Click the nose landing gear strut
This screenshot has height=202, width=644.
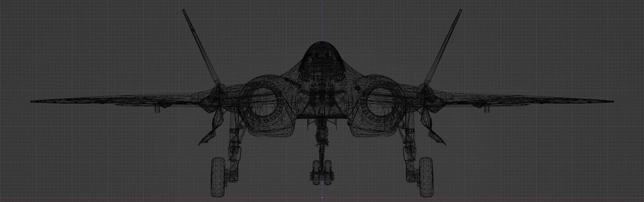pos(322,143)
